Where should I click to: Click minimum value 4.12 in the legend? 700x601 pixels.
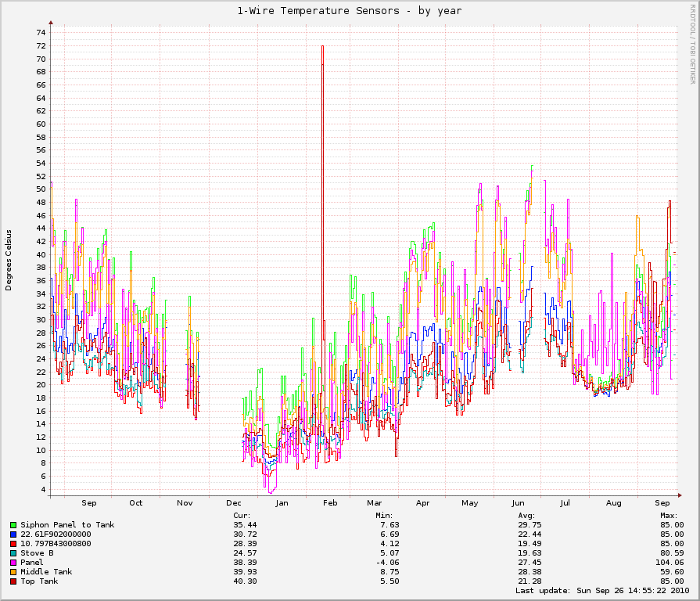[389, 544]
